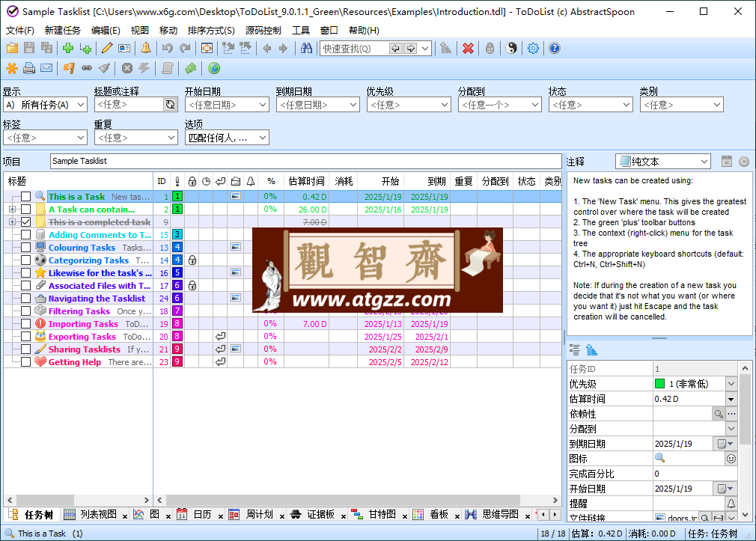This screenshot has height=541, width=756.
Task: Click the save tasklist floppy icon
Action: tap(29, 48)
